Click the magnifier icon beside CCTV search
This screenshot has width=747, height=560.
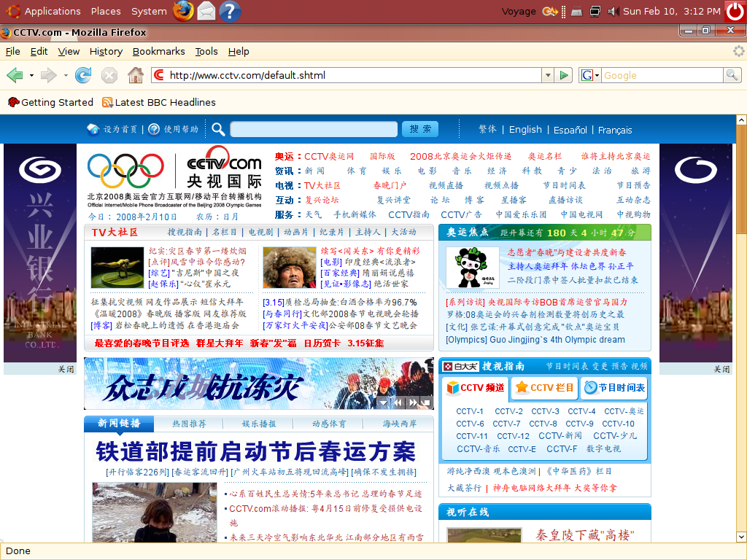218,129
